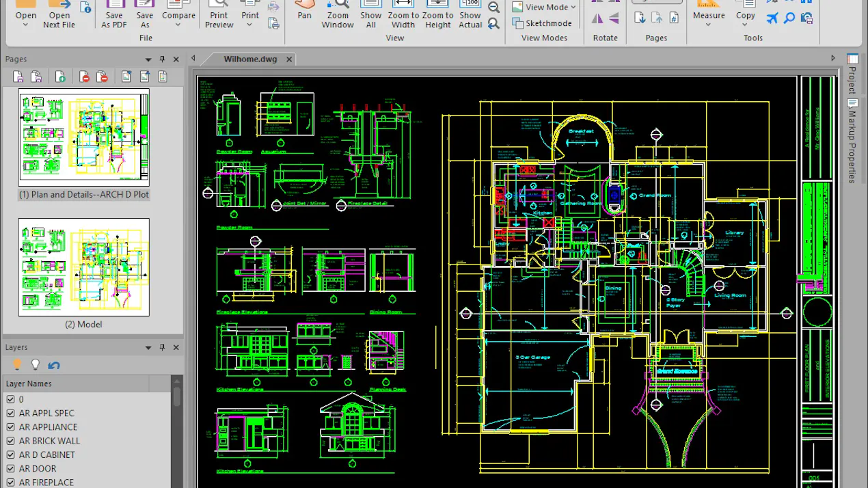Image resolution: width=868 pixels, height=488 pixels.
Task: Uncheck the AR APPL SPEC layer checkbox
Action: (x=11, y=413)
